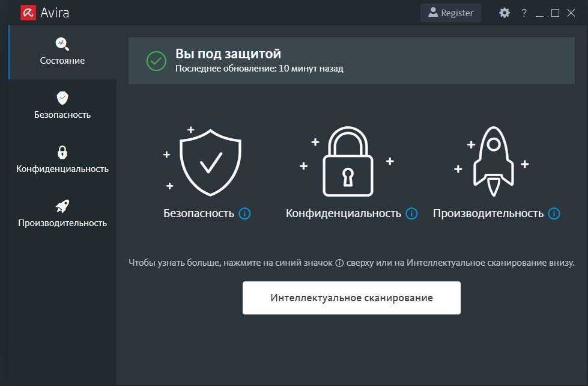
Task: Start Интеллектуальное сканирование
Action: tap(351, 298)
